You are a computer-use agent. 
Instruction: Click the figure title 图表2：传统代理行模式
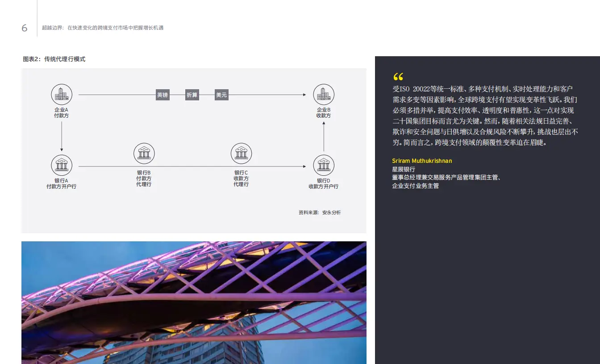(54, 59)
